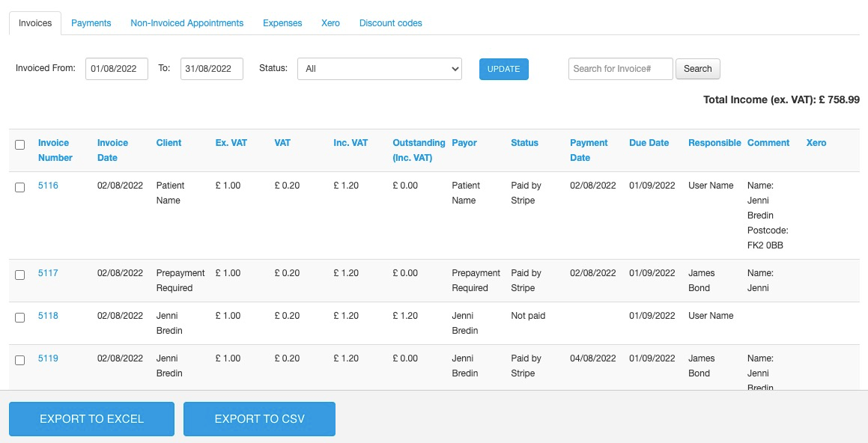Tick the checkbox for invoice 5116
The height and width of the screenshot is (443, 868).
point(20,188)
